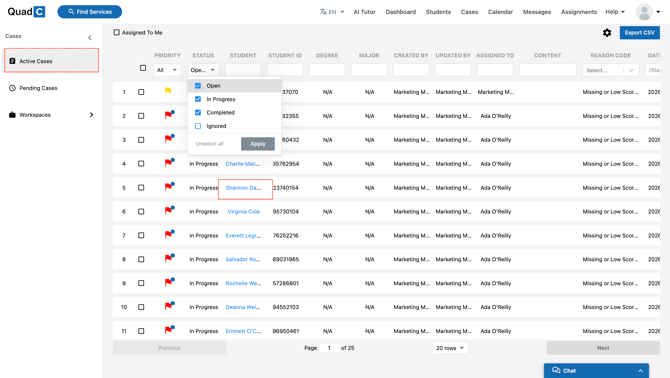Check the select-all header checkbox
670x378 pixels.
tap(143, 68)
